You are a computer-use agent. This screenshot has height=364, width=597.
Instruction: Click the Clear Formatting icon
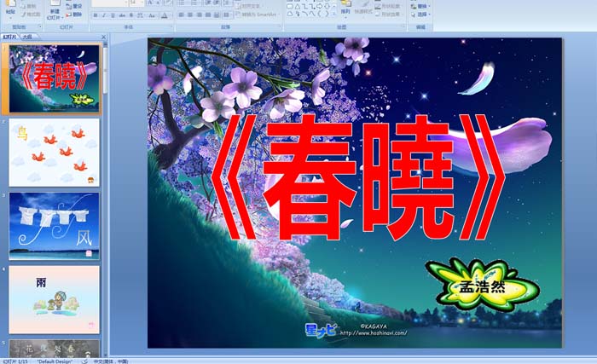(168, 3)
